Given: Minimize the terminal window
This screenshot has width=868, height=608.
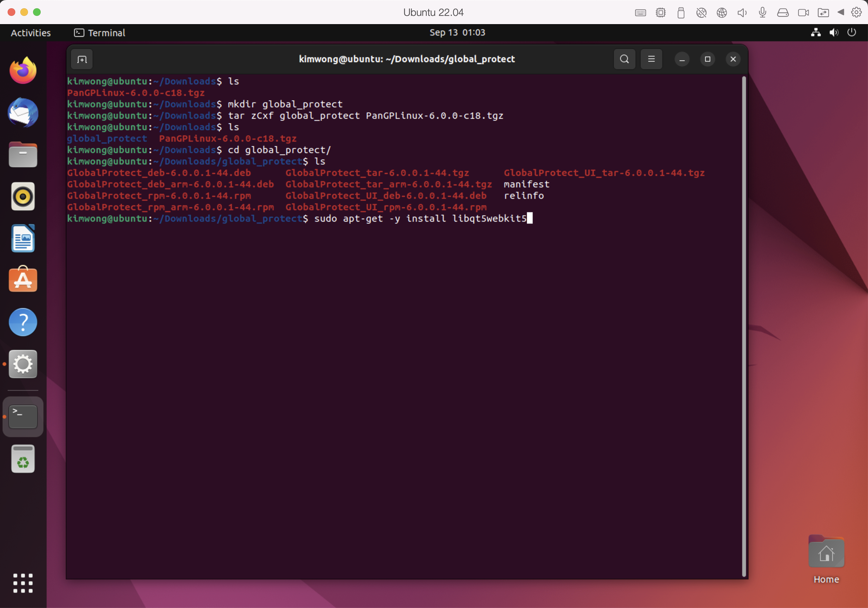Looking at the screenshot, I should click(x=682, y=59).
